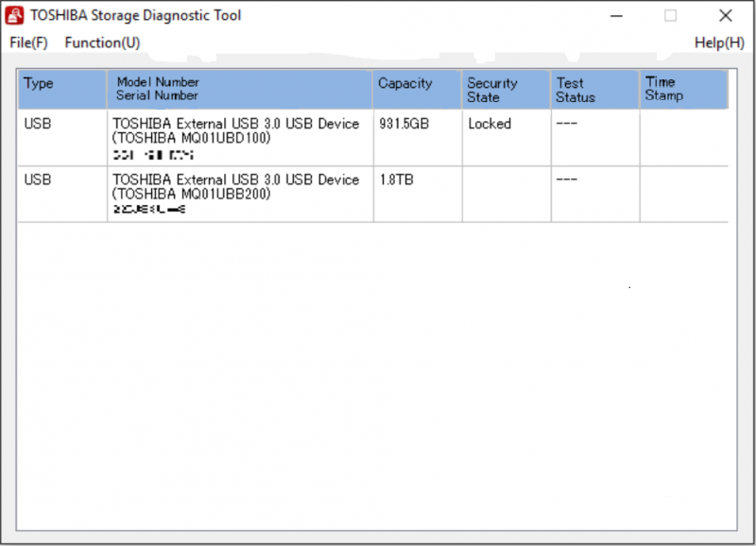The height and width of the screenshot is (546, 756).
Task: Open the Help(H) menu
Action: pyautogui.click(x=719, y=43)
